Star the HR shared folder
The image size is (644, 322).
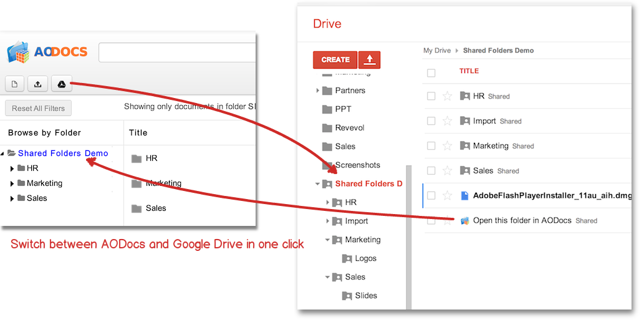point(447,96)
